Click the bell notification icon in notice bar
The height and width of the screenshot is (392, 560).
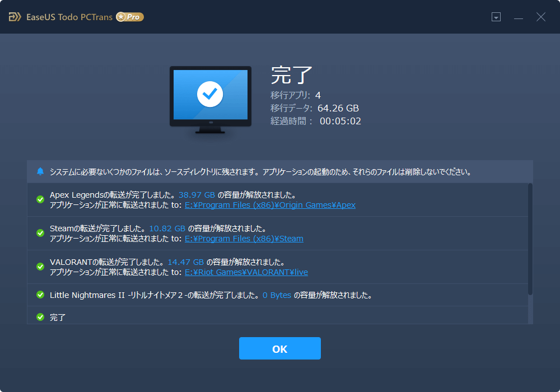40,172
